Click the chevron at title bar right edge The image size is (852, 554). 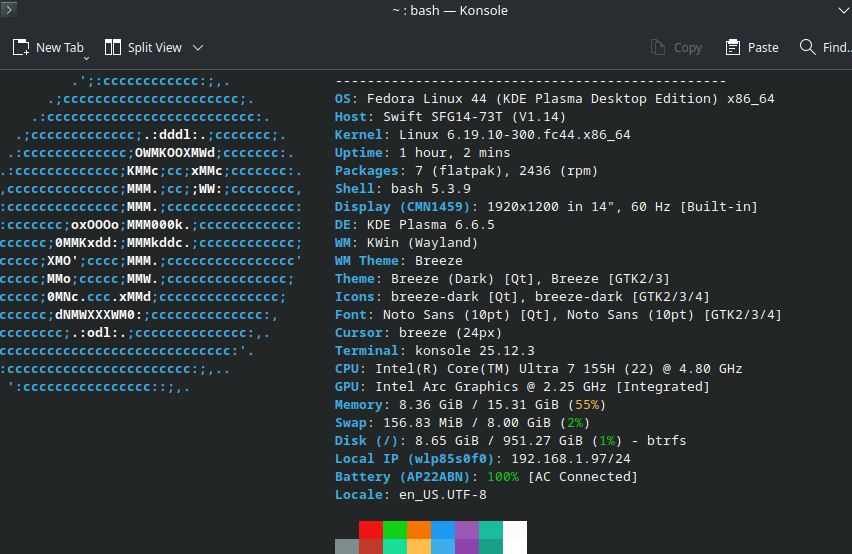pyautogui.click(x=844, y=10)
